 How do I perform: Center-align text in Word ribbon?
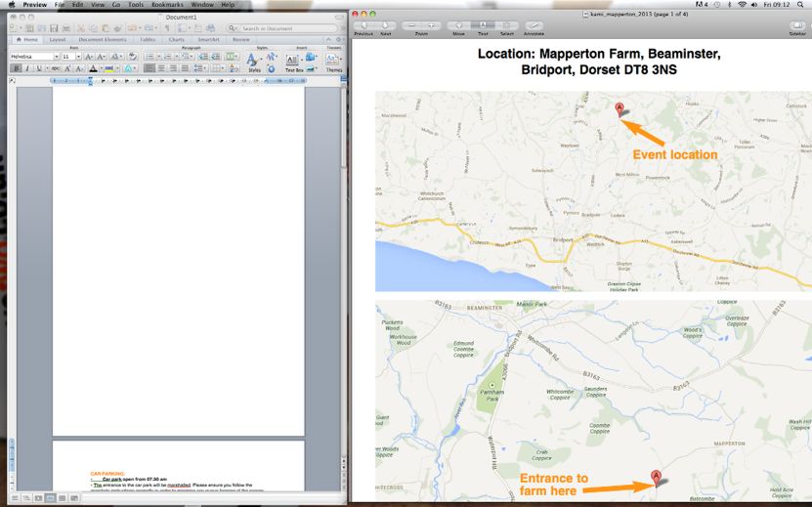(x=161, y=68)
